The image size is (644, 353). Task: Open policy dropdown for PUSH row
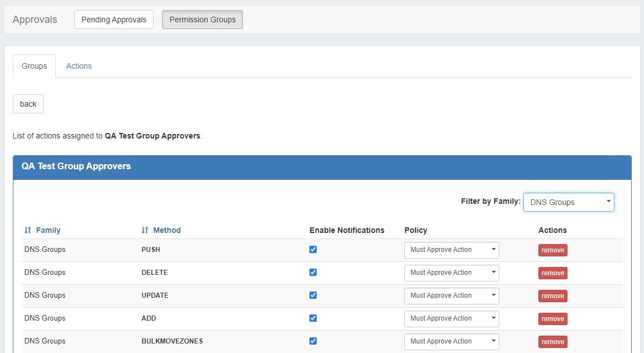pyautogui.click(x=451, y=250)
